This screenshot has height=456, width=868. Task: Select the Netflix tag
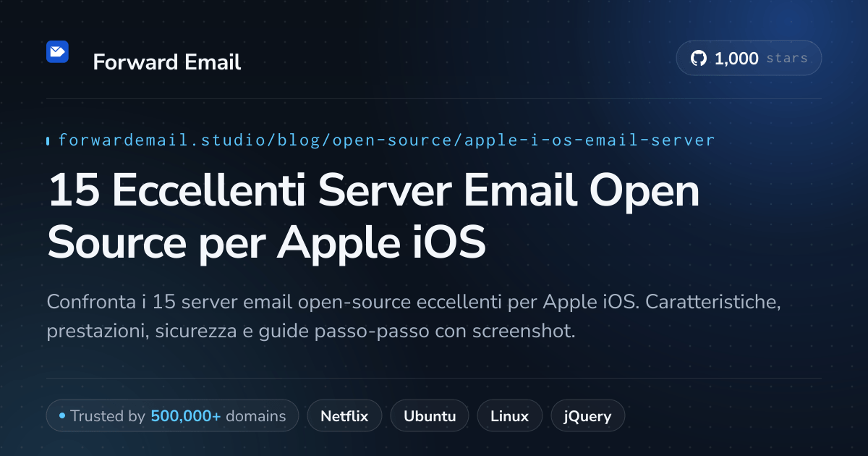click(x=344, y=416)
